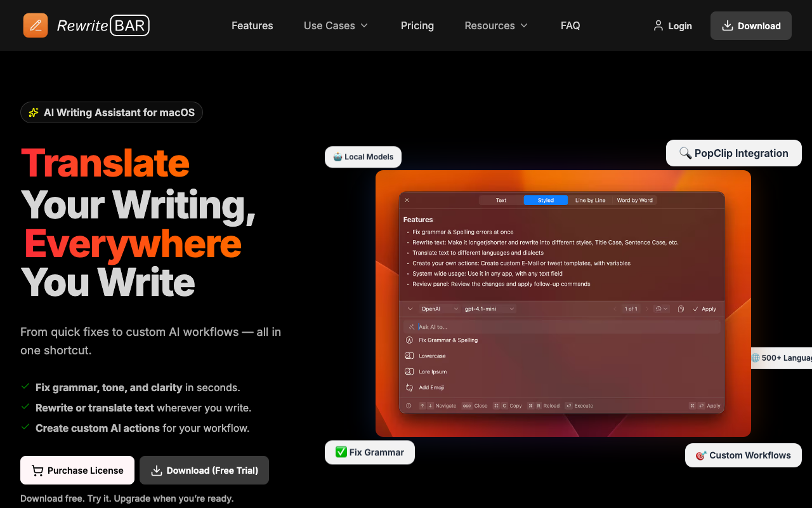The image size is (812, 508).
Task: Click the Lowercase action icon
Action: [x=410, y=356]
